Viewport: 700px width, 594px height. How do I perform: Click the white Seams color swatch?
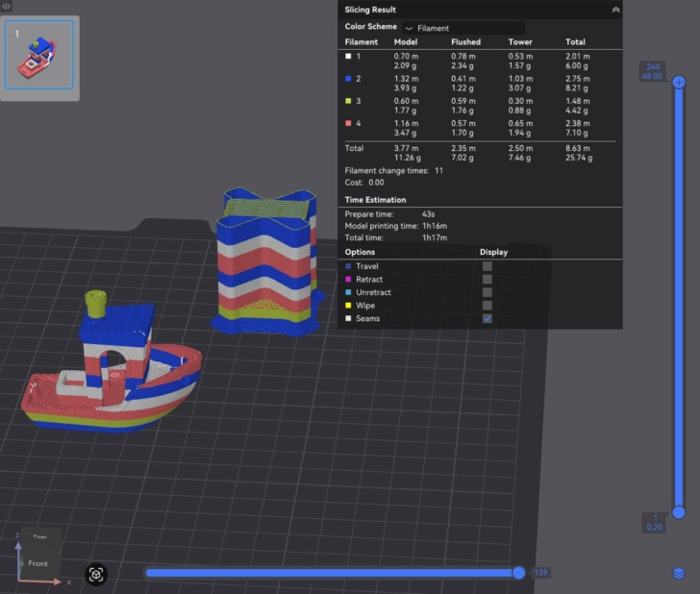pos(348,318)
